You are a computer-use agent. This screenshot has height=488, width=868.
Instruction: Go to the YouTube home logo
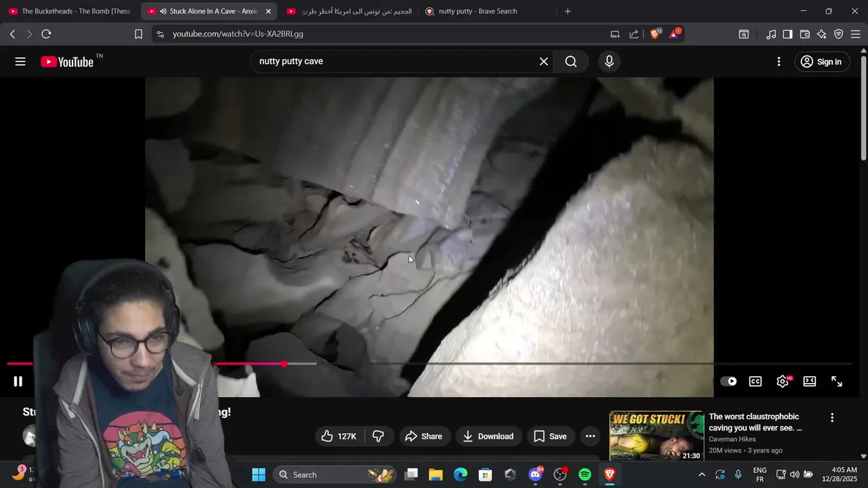(x=67, y=62)
